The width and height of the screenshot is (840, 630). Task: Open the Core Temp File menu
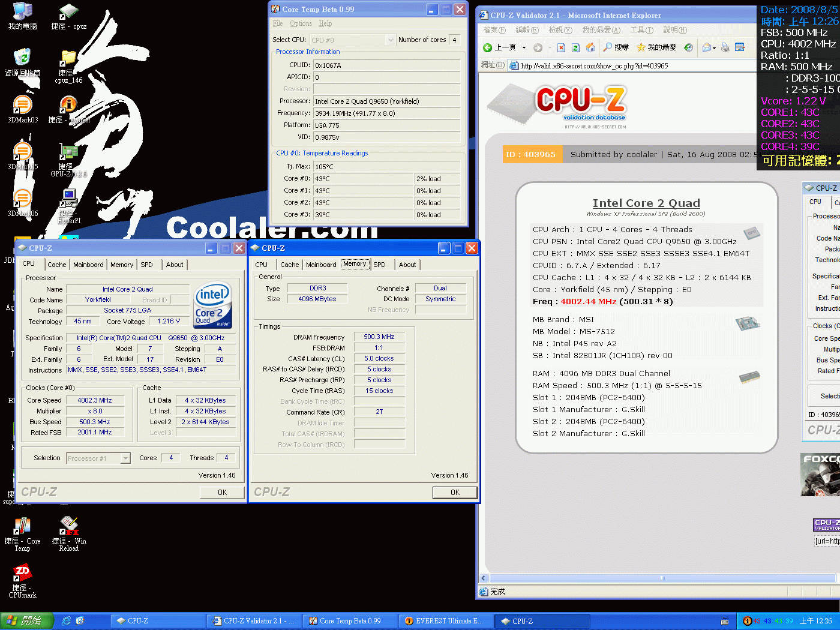click(x=278, y=23)
